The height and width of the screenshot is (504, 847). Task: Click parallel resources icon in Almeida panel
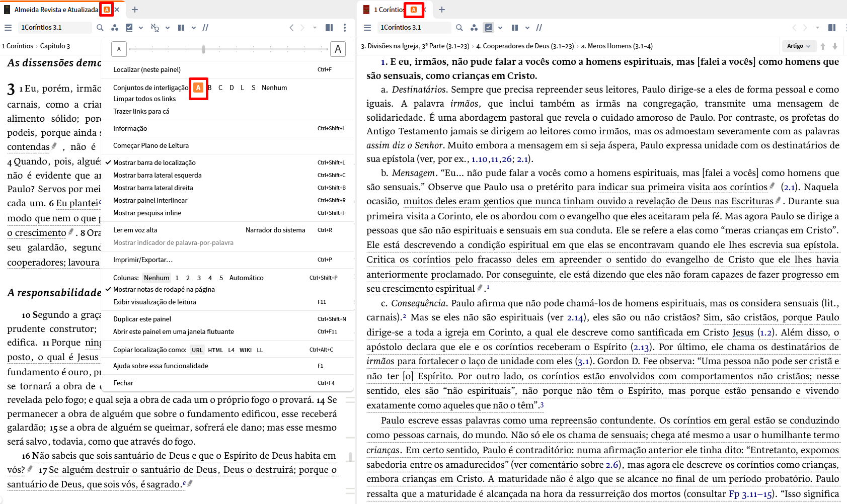[x=181, y=28]
